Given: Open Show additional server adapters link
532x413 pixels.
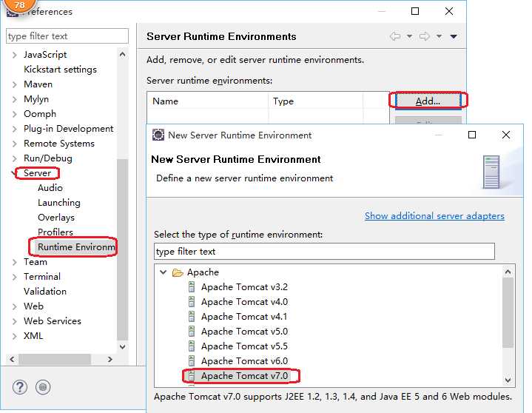Looking at the screenshot, I should [x=434, y=216].
